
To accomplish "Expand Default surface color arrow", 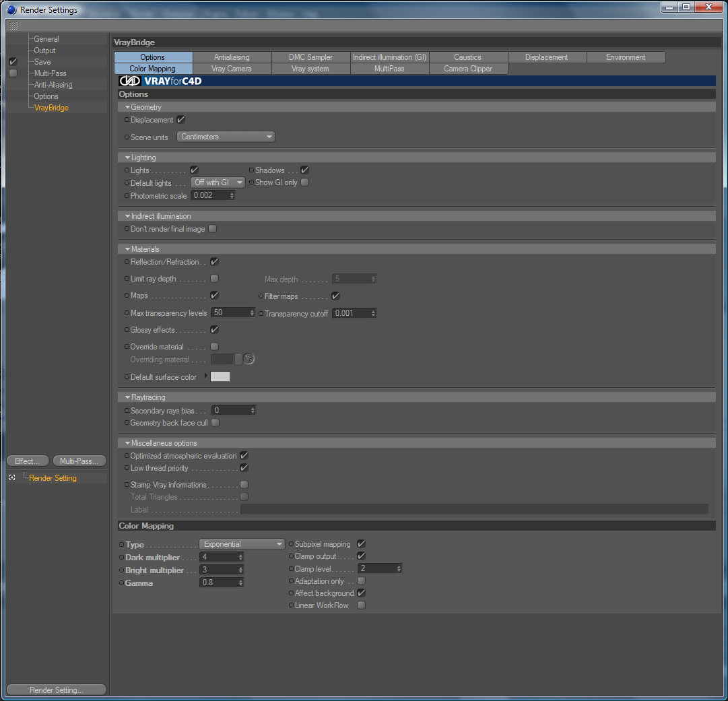I will point(205,376).
